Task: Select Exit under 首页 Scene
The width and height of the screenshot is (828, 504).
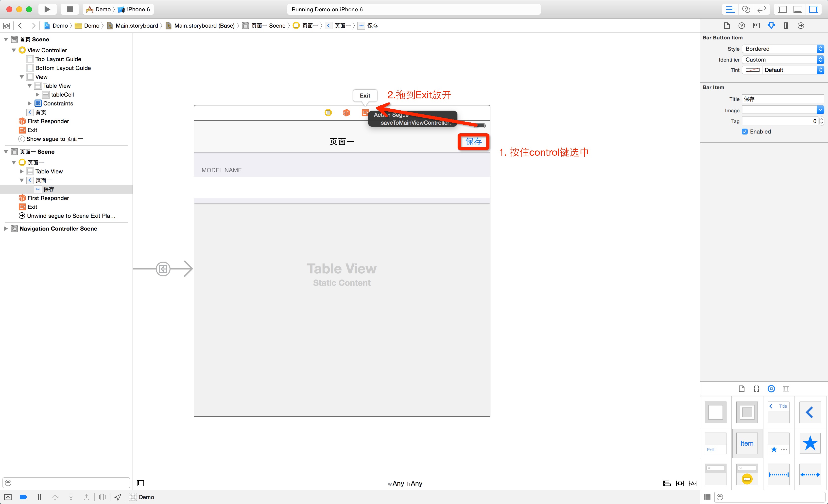Action: pyautogui.click(x=28, y=130)
